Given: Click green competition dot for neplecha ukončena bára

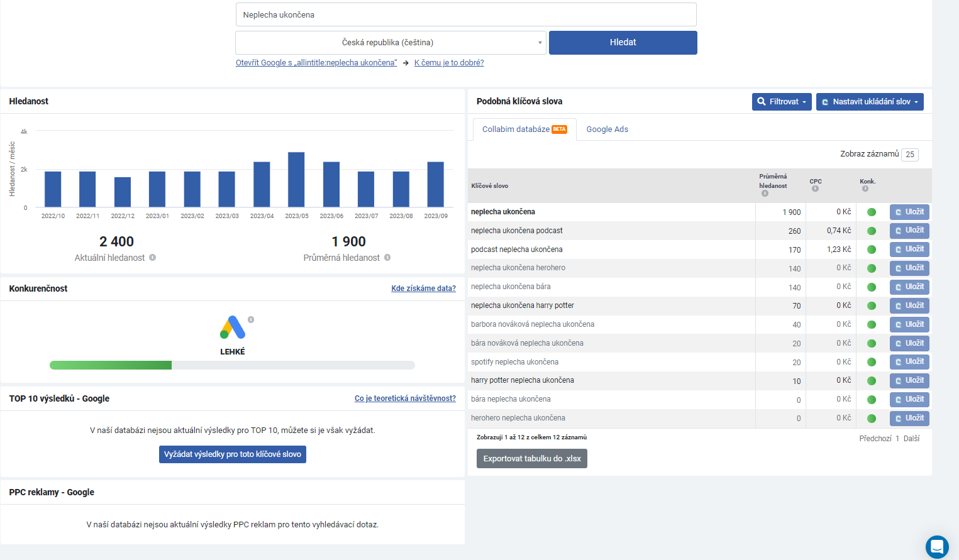Looking at the screenshot, I should (872, 287).
